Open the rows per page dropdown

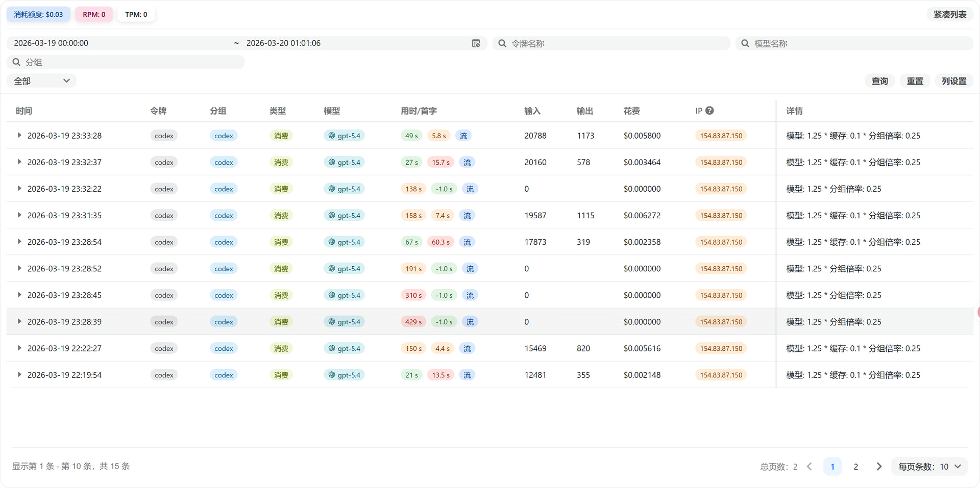tap(929, 467)
